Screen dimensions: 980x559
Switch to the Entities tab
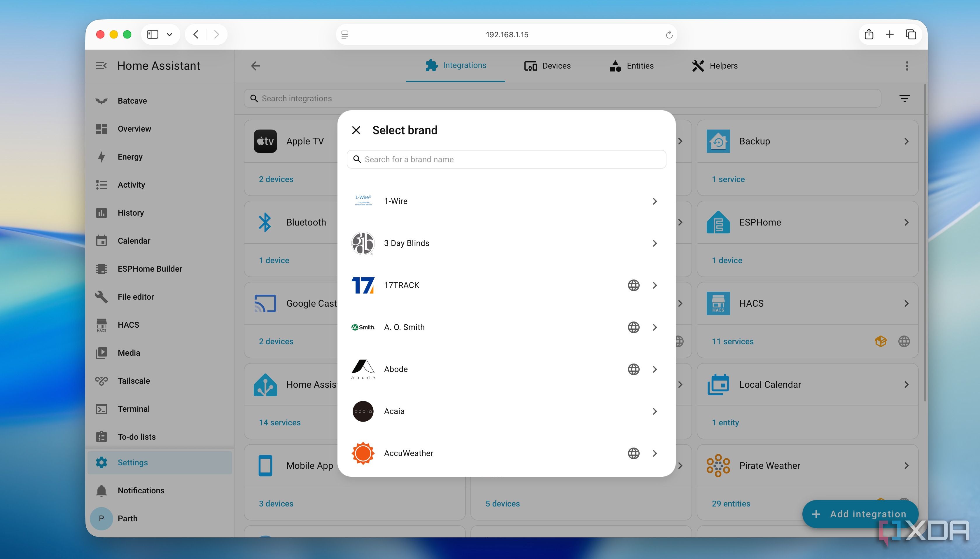coord(631,66)
